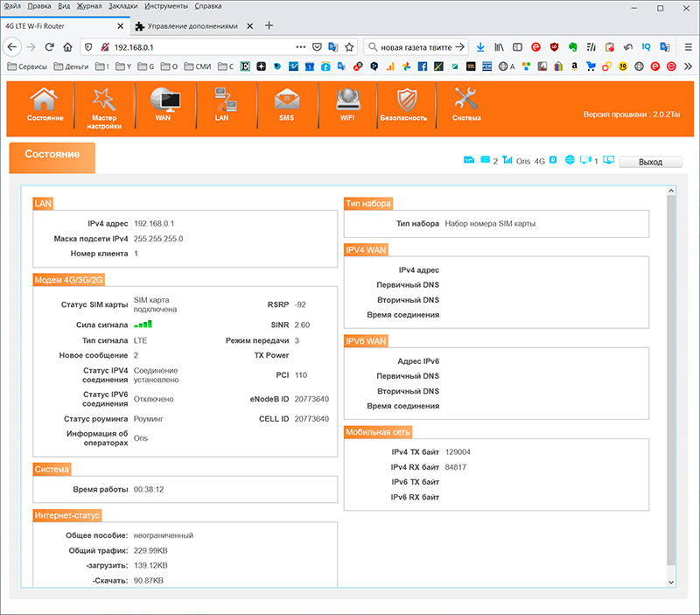Click the new messages envelope status icon
The image size is (700, 615).
coord(486,161)
